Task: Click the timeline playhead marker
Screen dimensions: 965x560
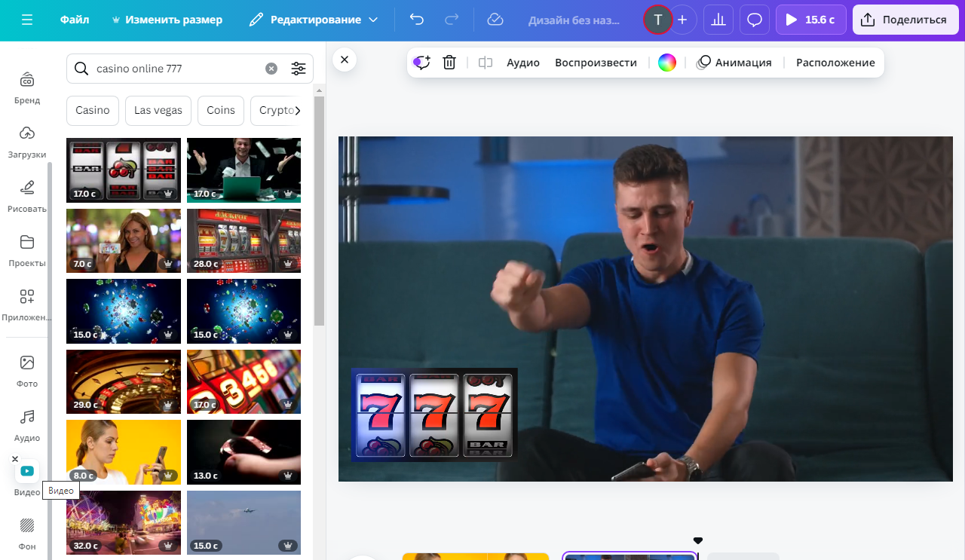Action: tap(698, 540)
